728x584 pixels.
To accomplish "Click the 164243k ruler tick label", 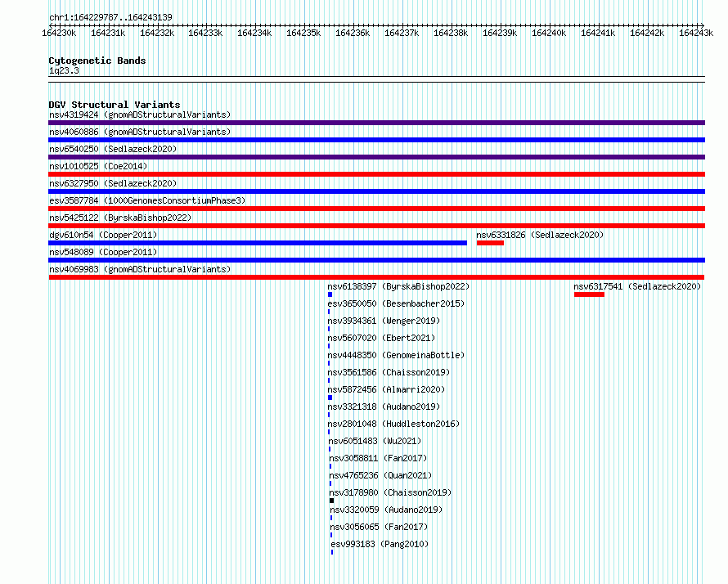I will (696, 33).
